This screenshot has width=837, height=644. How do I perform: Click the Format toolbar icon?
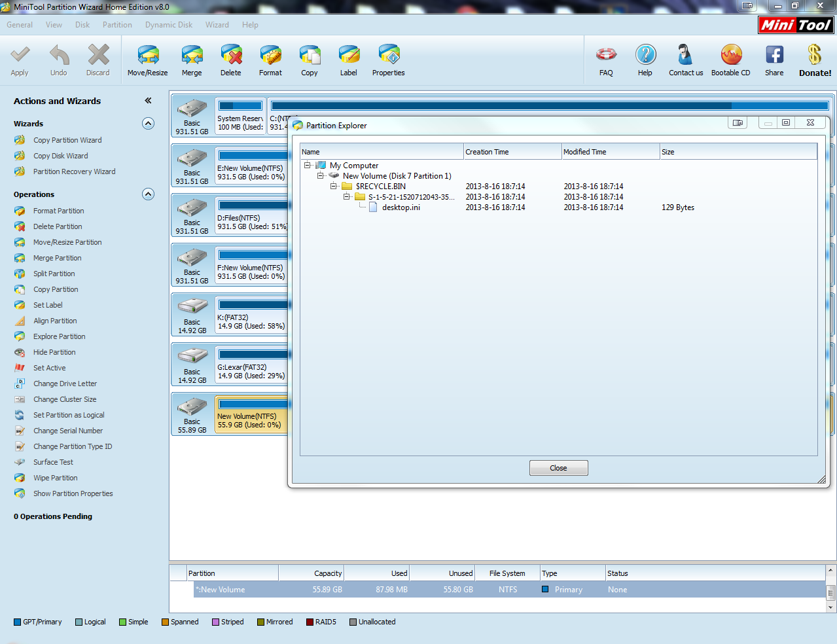[x=270, y=56]
